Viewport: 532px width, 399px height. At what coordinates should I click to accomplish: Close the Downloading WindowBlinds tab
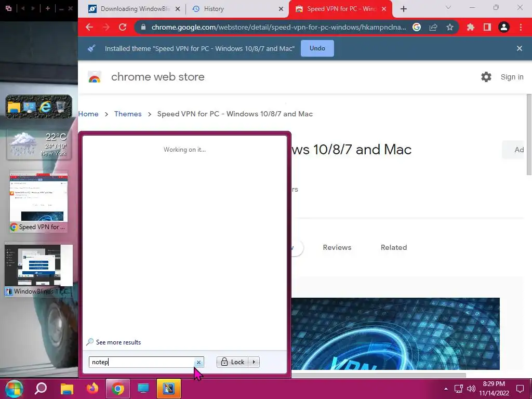point(178,9)
